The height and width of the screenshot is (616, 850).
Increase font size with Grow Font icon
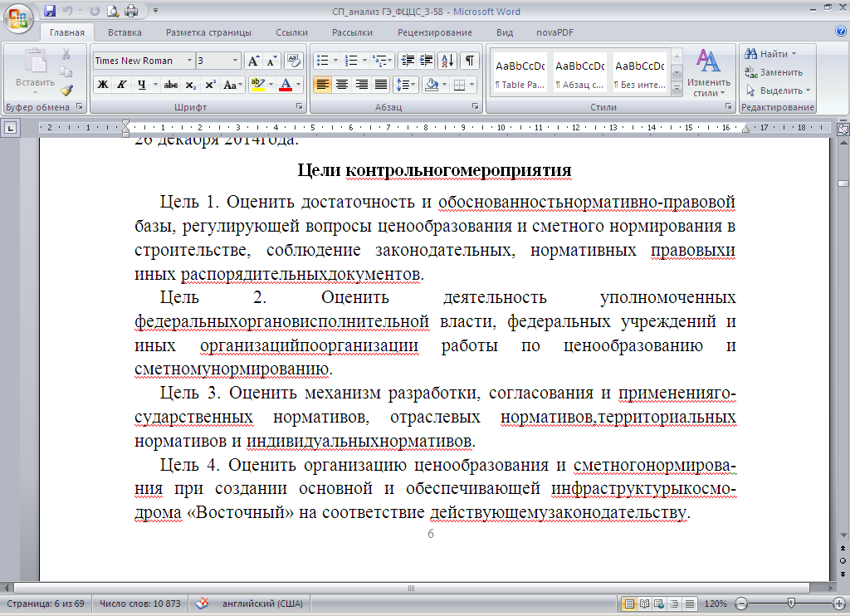click(x=253, y=61)
